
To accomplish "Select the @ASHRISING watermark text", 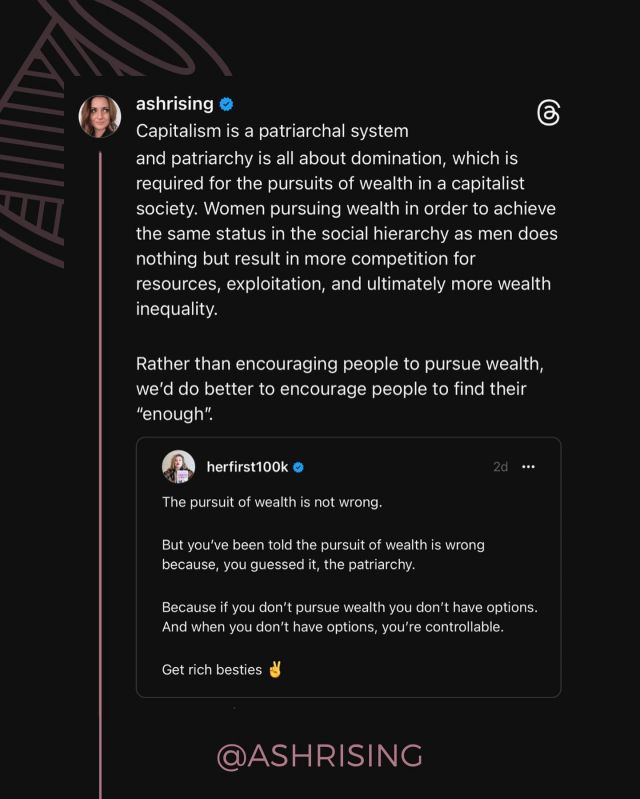I will pyautogui.click(x=319, y=755).
